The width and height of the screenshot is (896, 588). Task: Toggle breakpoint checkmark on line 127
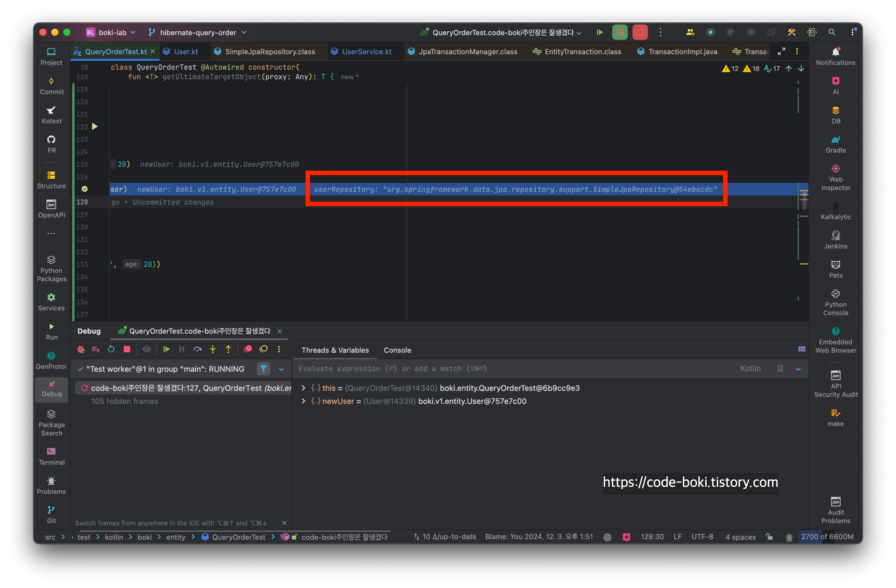(x=85, y=189)
